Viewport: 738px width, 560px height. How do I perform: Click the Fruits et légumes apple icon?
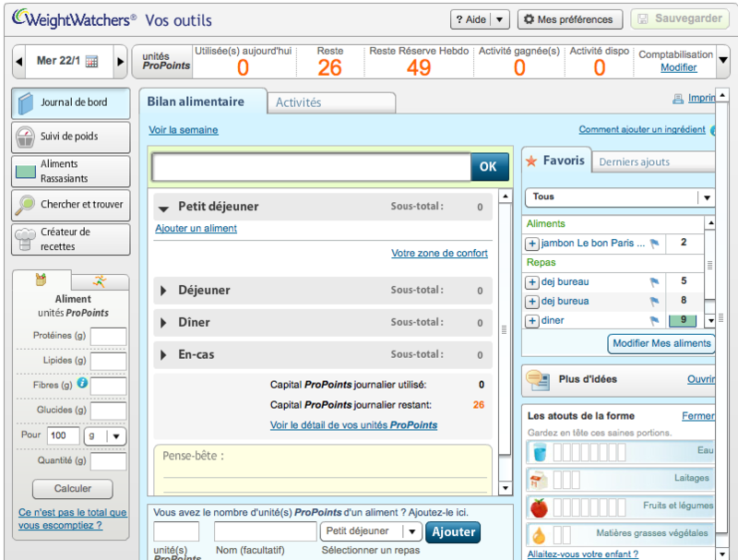tap(540, 507)
